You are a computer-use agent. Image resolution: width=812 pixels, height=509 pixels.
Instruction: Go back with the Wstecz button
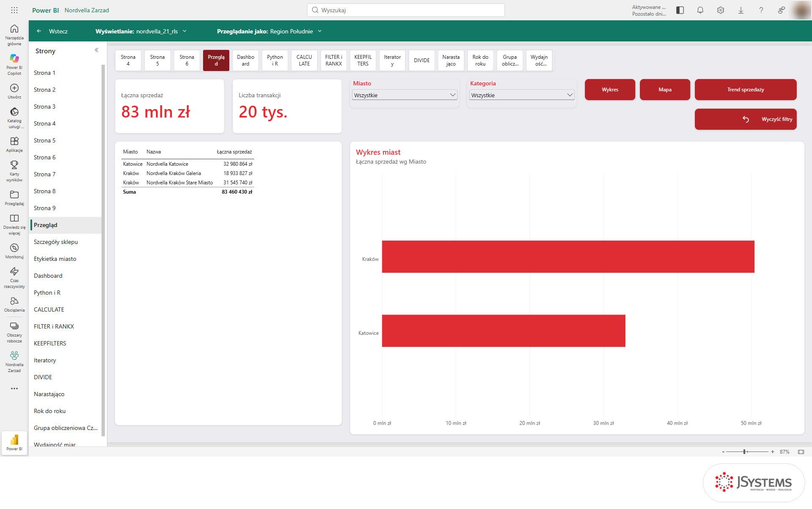tap(52, 31)
